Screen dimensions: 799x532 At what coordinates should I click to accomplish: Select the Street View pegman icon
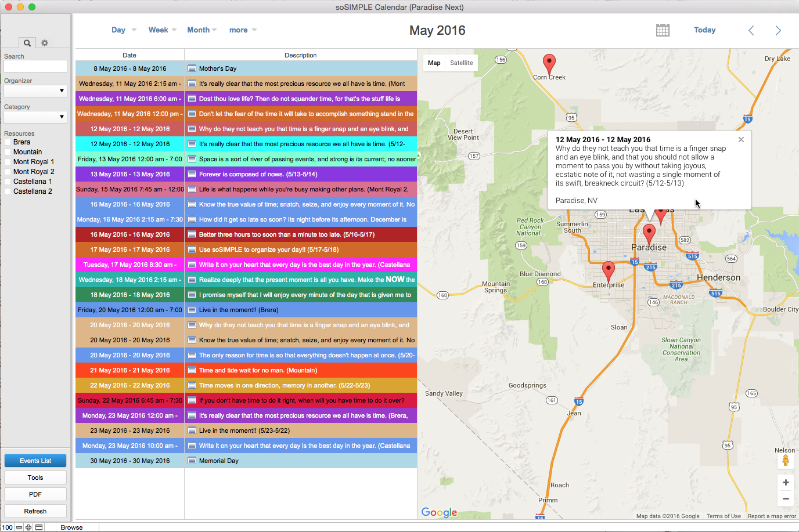click(x=786, y=461)
